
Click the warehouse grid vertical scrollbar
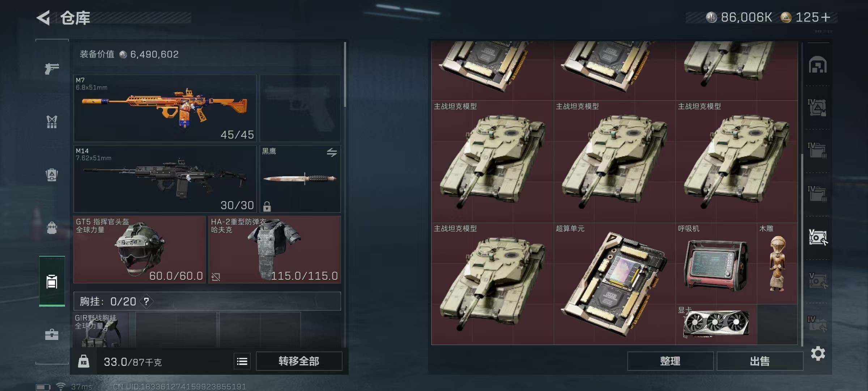pos(802,250)
